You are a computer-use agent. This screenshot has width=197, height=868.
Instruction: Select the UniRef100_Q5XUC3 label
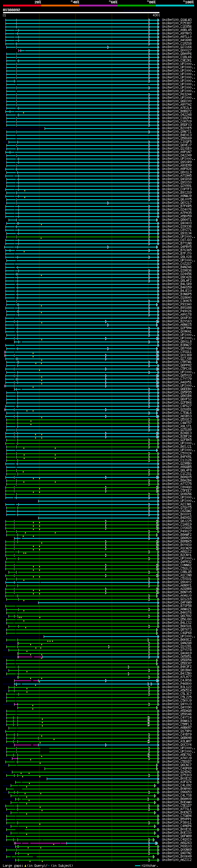coord(176,419)
